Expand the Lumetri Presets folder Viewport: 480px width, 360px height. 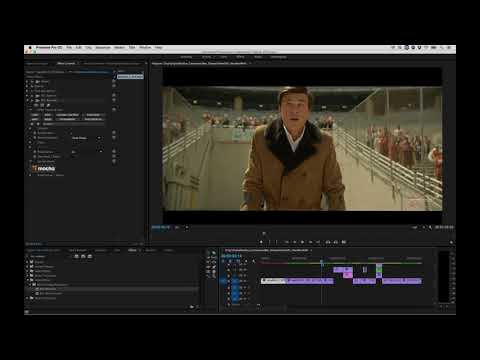(28, 267)
